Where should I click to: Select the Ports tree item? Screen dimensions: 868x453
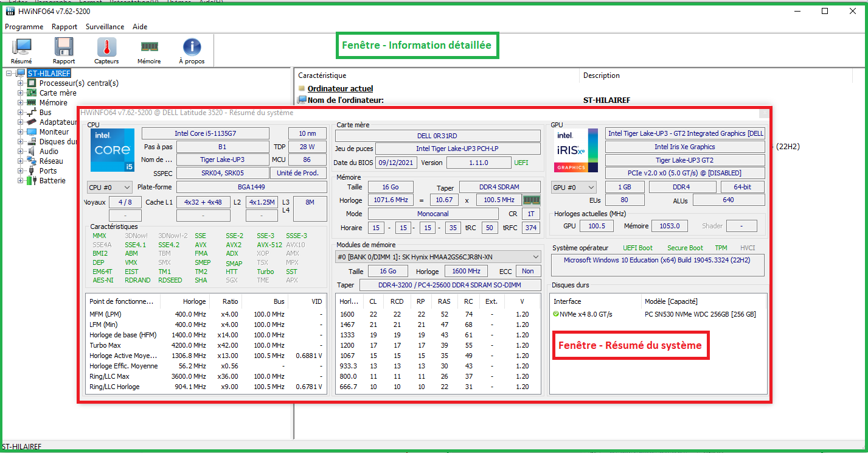[x=48, y=171]
